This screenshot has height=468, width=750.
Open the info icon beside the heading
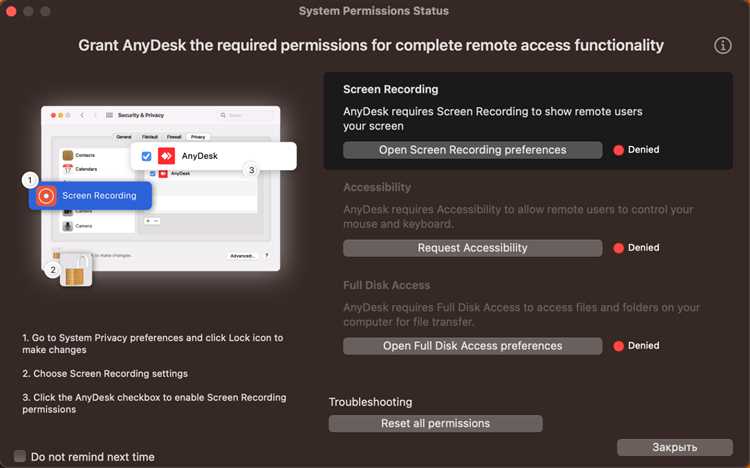pos(722,45)
